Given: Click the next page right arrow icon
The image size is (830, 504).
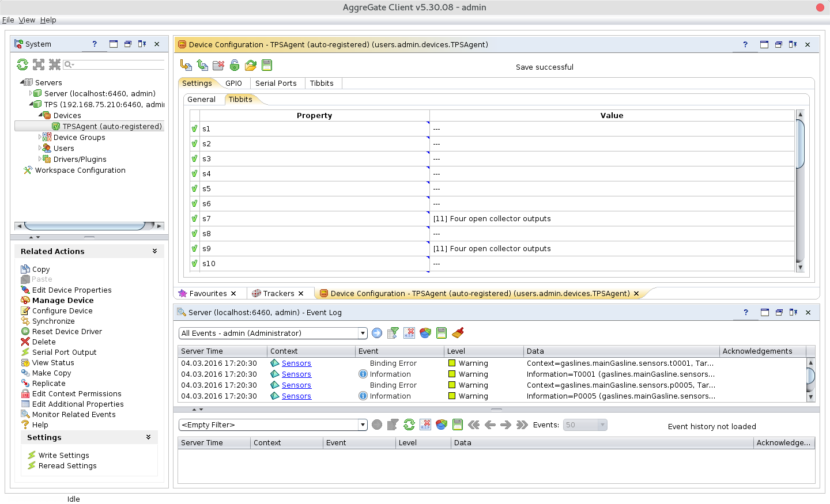Looking at the screenshot, I should [x=506, y=425].
